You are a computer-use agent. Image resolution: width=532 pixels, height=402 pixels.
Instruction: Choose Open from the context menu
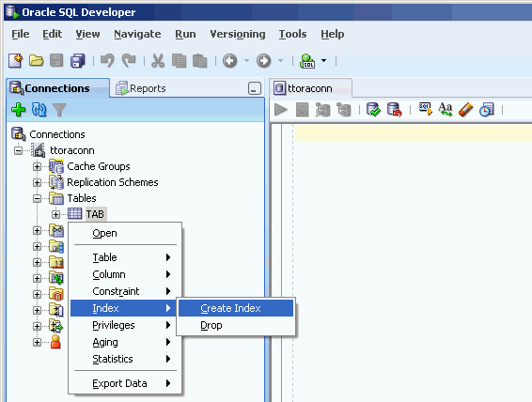click(125, 233)
